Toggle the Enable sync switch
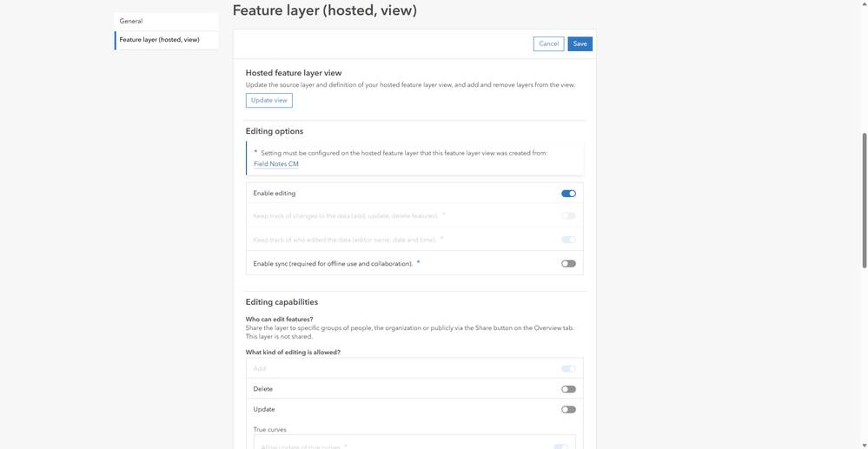Viewport: 868px width, 449px height. (568, 263)
